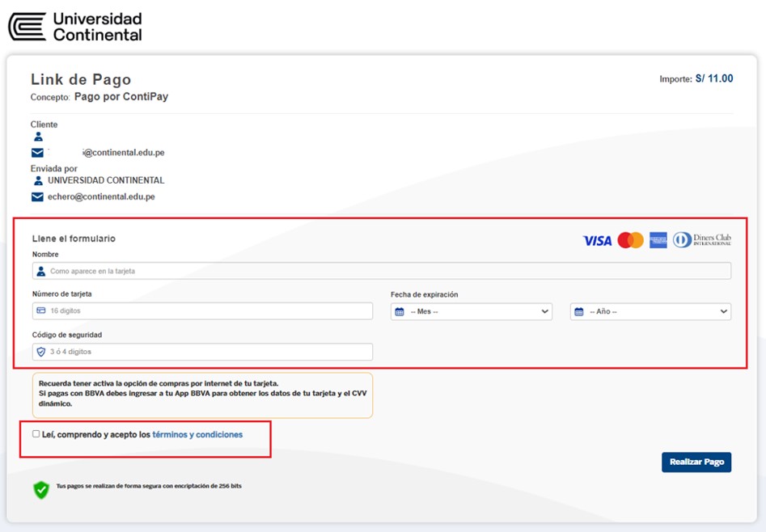Click the Universidad Continental logo
The image size is (766, 532).
click(x=74, y=26)
